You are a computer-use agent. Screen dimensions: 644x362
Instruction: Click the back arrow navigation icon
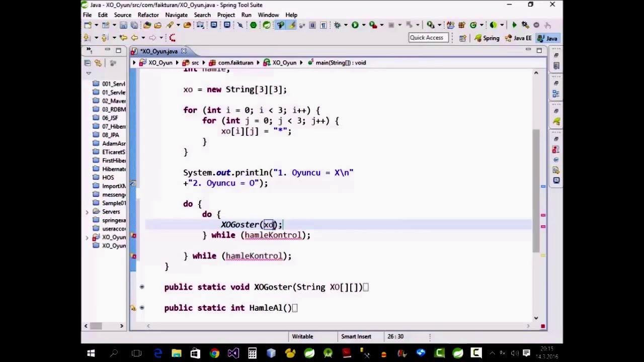[134, 38]
